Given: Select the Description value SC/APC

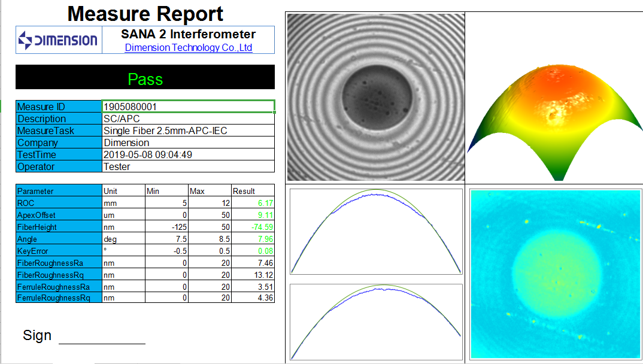Looking at the screenshot, I should 188,119.
